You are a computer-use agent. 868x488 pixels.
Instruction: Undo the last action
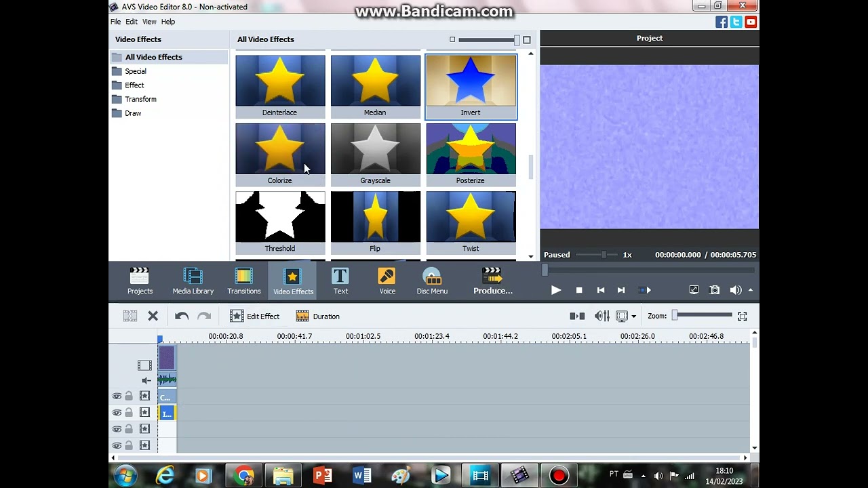[181, 316]
